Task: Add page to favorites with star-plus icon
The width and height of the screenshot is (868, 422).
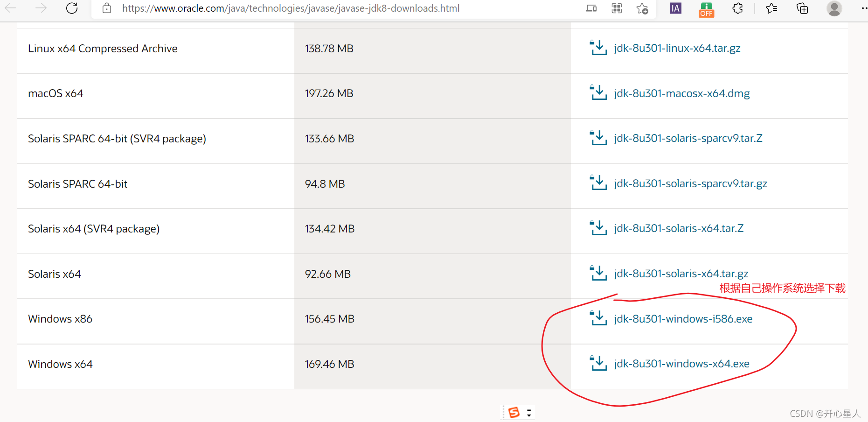Action: (642, 8)
